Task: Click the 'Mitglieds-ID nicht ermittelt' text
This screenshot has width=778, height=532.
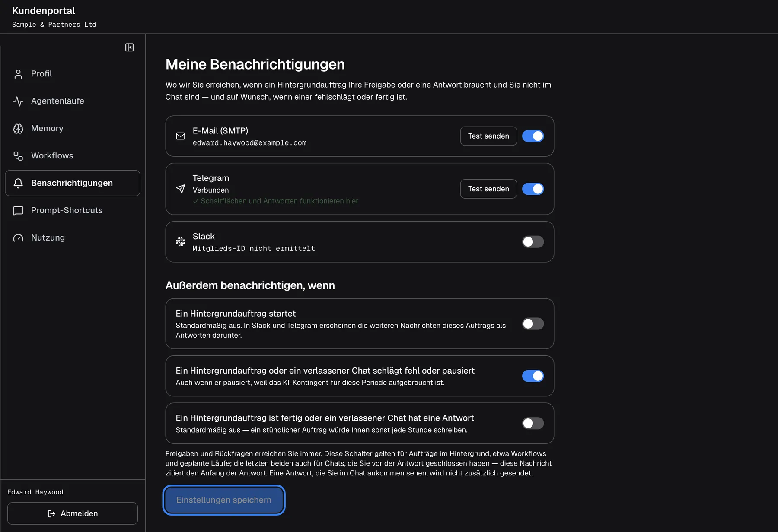Action: coord(254,249)
